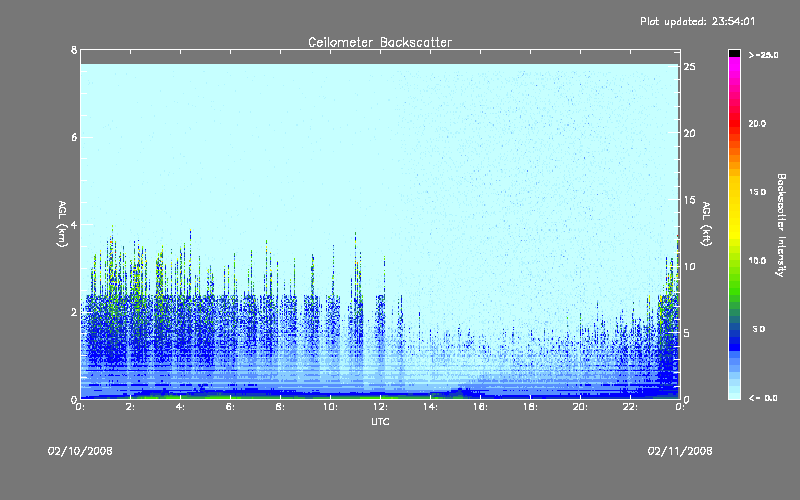Click the '14:' hour tick on time axis

tap(430, 407)
